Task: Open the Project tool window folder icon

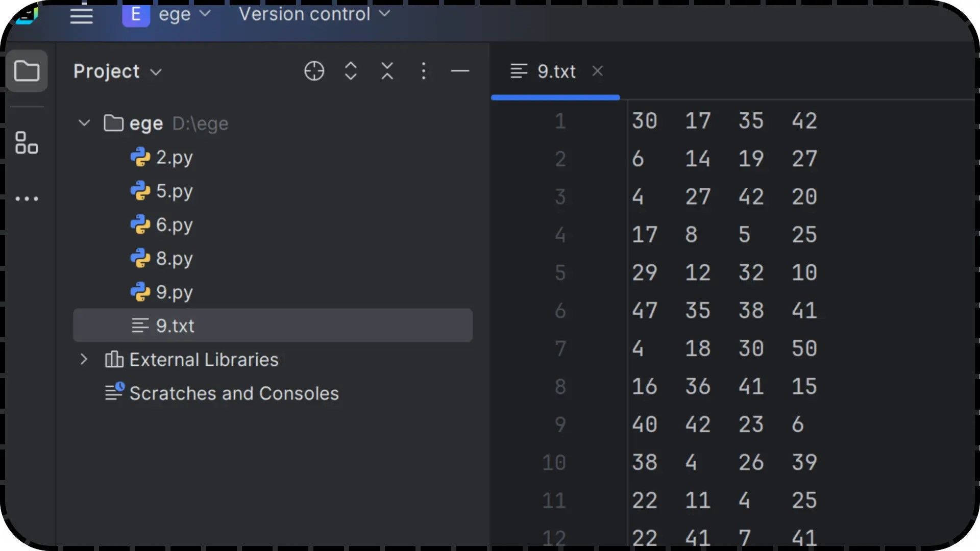Action: [27, 71]
